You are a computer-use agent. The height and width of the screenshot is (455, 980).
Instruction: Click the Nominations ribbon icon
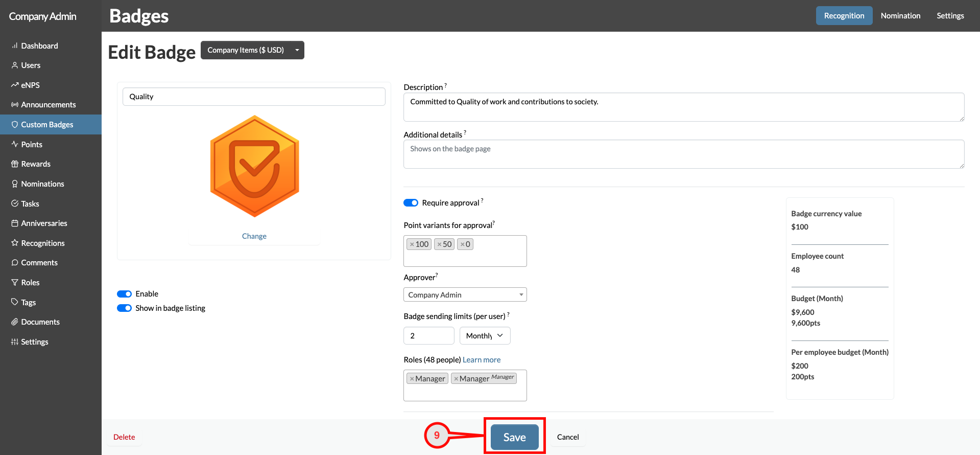point(15,184)
